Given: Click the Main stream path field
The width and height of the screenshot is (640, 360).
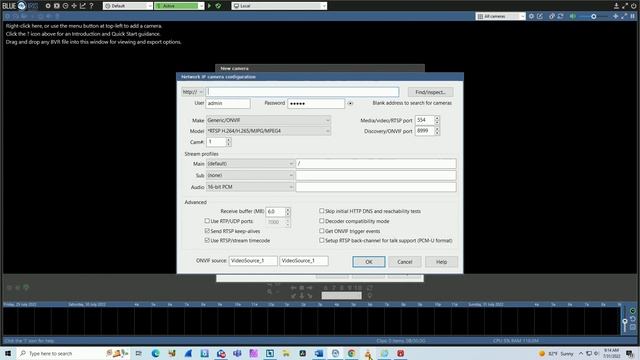Looking at the screenshot, I should 376,164.
